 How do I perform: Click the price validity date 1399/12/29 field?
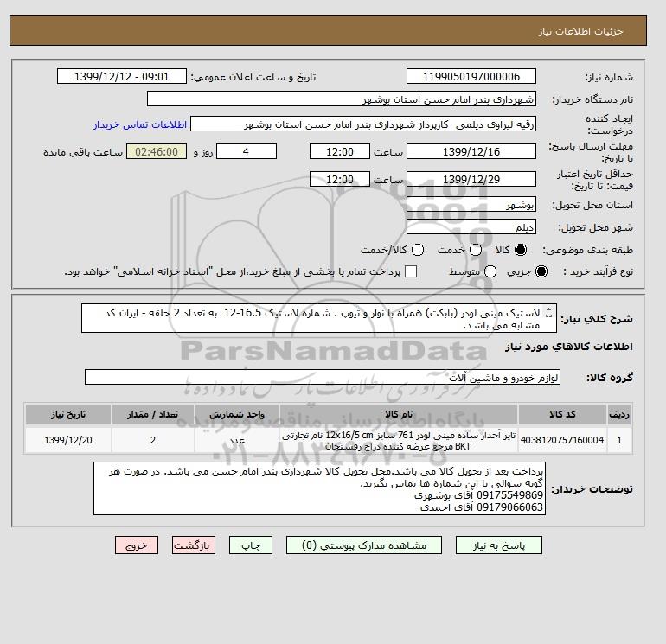(471, 179)
